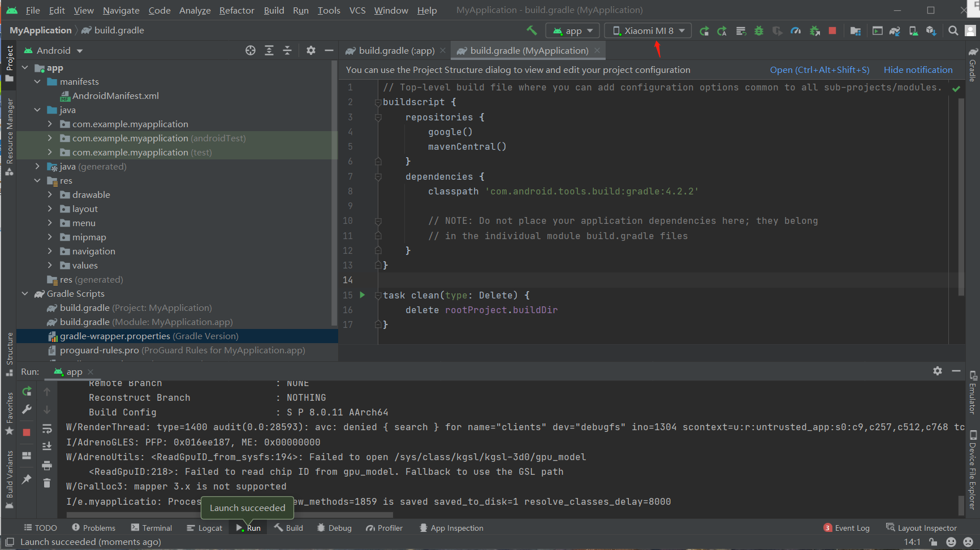
Task: Collapse the manifests folder
Action: pos(37,82)
